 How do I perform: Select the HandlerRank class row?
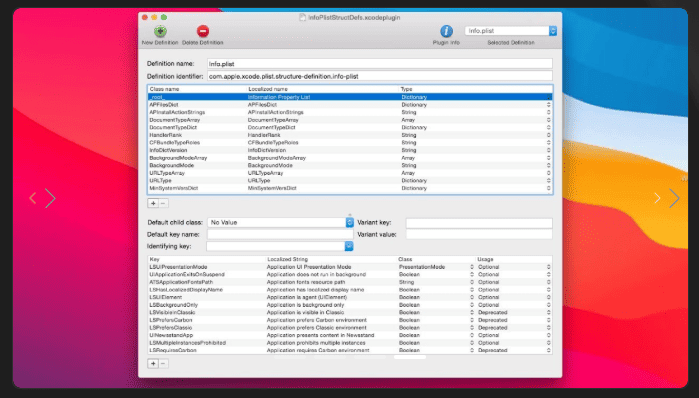[x=350, y=135]
